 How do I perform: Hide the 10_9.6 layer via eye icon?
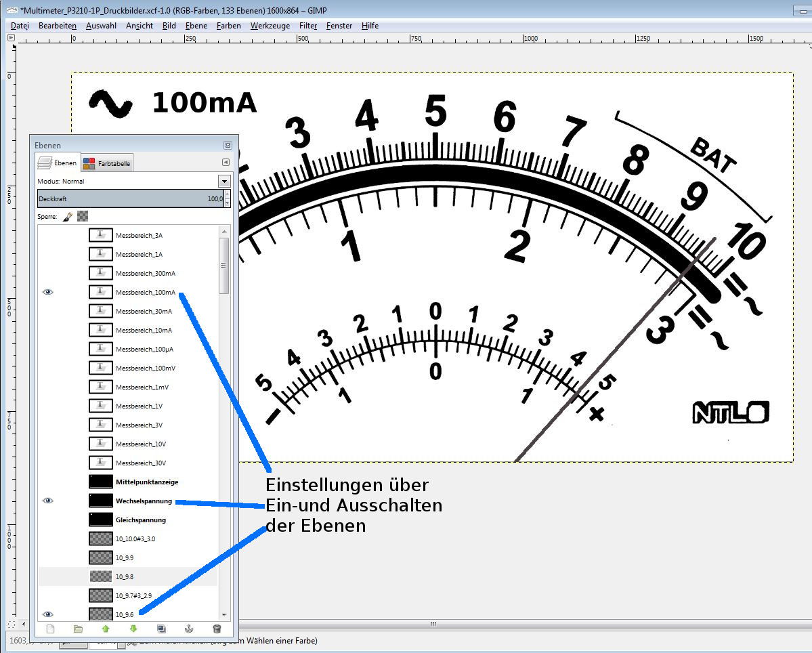[x=48, y=614]
